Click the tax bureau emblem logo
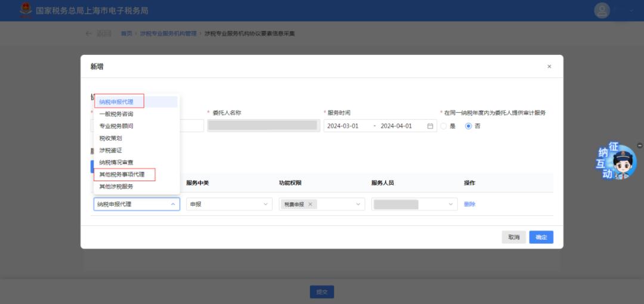Image resolution: width=644 pixels, height=304 pixels. [26, 11]
